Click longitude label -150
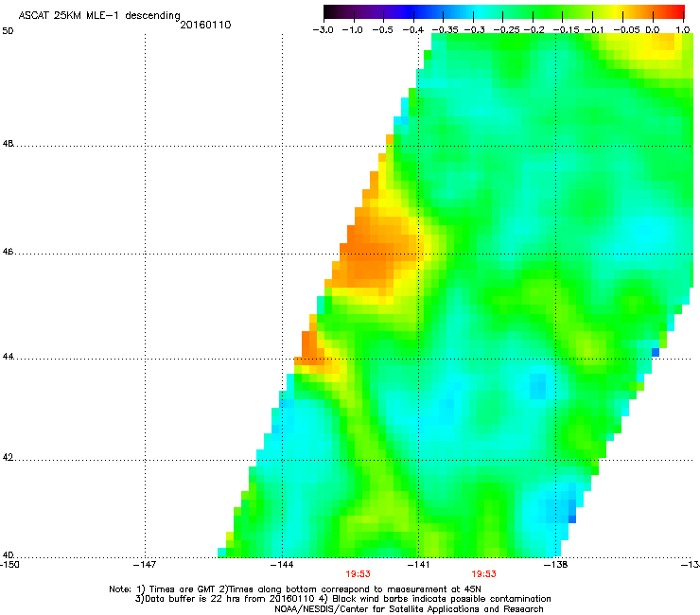Viewport: 700px width, 615px height. pyautogui.click(x=9, y=565)
